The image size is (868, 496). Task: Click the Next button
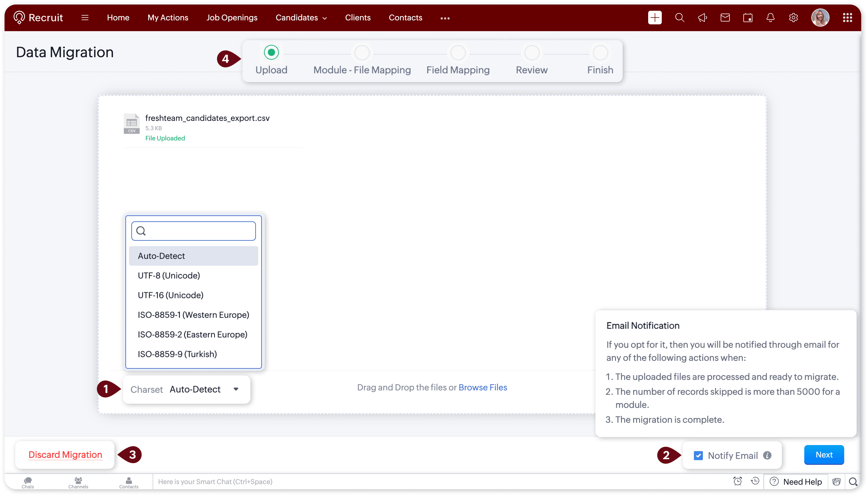click(x=824, y=454)
